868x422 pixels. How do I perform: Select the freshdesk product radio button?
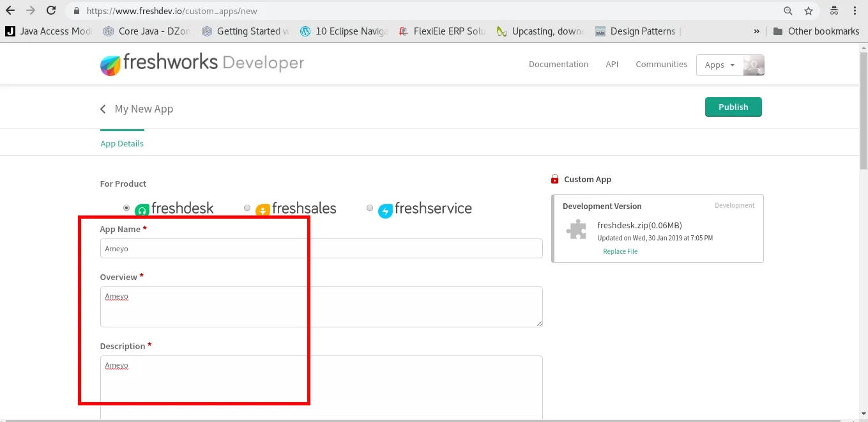tap(126, 208)
